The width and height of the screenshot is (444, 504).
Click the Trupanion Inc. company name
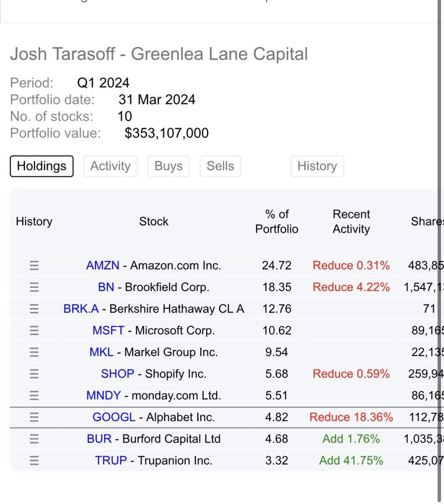(x=175, y=460)
